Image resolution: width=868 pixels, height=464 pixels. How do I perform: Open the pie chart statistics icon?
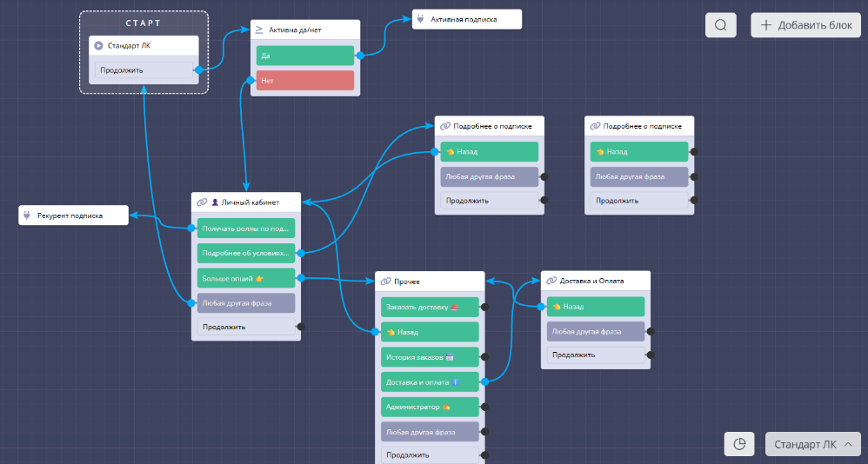(x=739, y=444)
